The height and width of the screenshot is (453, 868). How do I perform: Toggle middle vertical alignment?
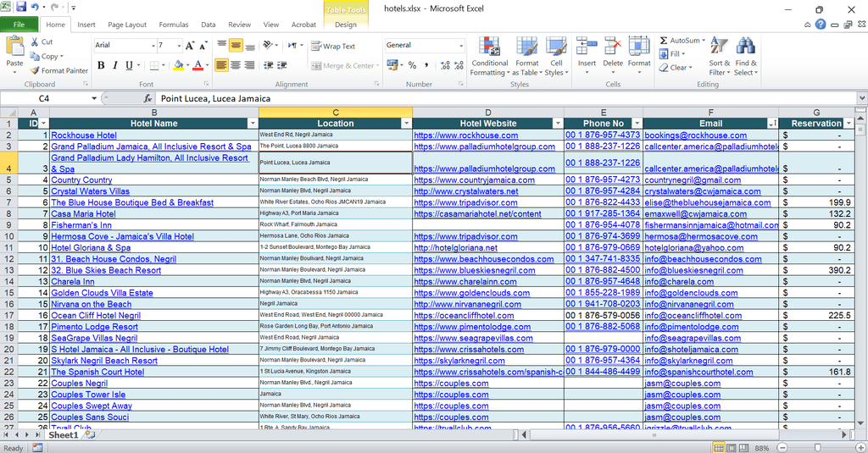[x=236, y=46]
